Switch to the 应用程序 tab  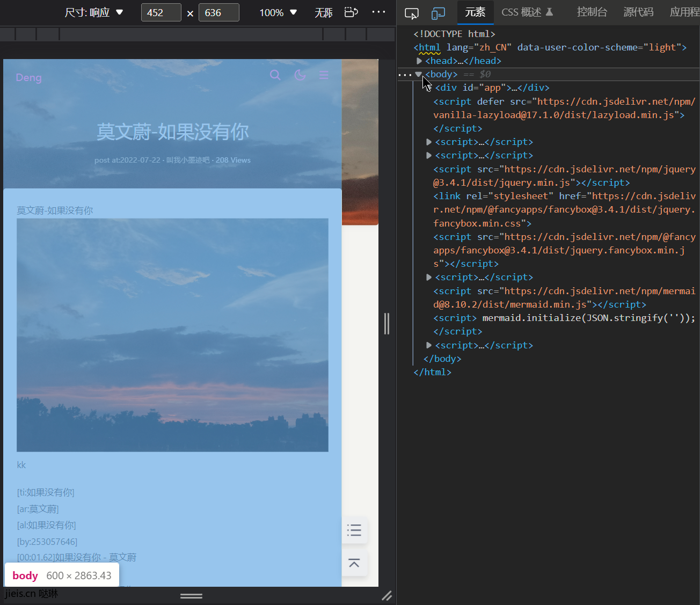click(x=684, y=12)
